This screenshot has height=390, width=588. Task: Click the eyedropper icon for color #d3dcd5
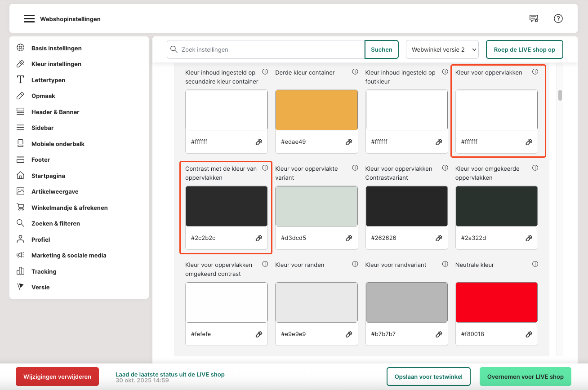pos(349,238)
